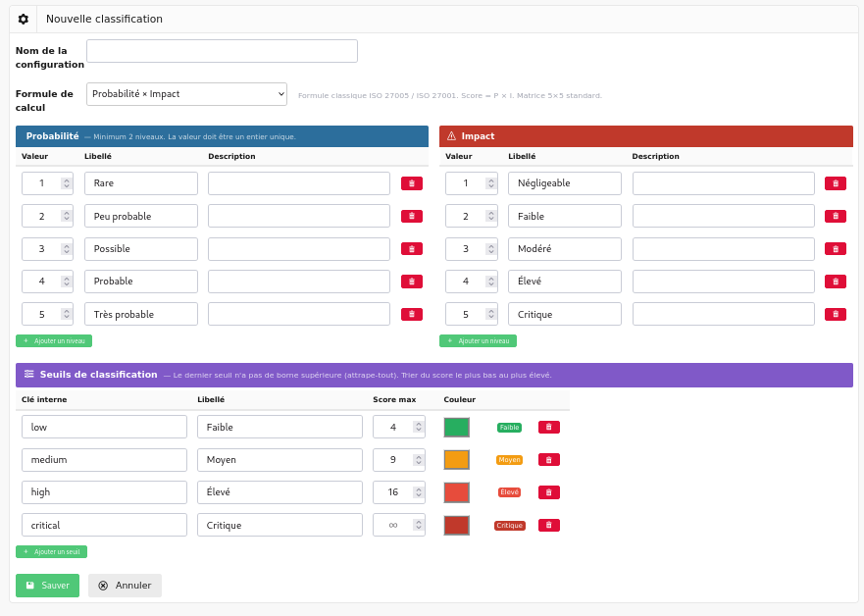864x616 pixels.
Task: Remove the 'Modéré' impact row
Action: 836,249
